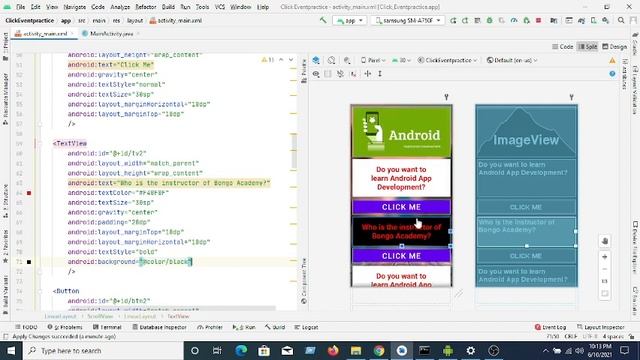The height and width of the screenshot is (360, 640).
Task: Click the code editor warnings indicator
Action: (267, 60)
